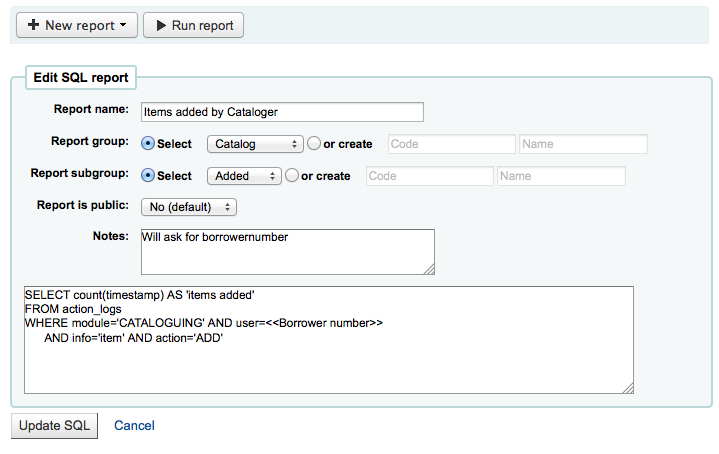Edit the Report name text field
This screenshot has height=454, width=719.
pos(282,112)
